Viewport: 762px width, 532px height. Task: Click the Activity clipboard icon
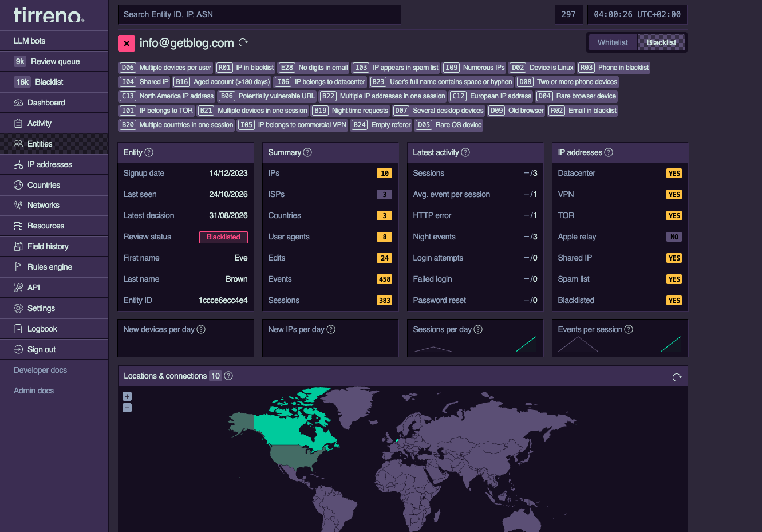[x=18, y=123]
